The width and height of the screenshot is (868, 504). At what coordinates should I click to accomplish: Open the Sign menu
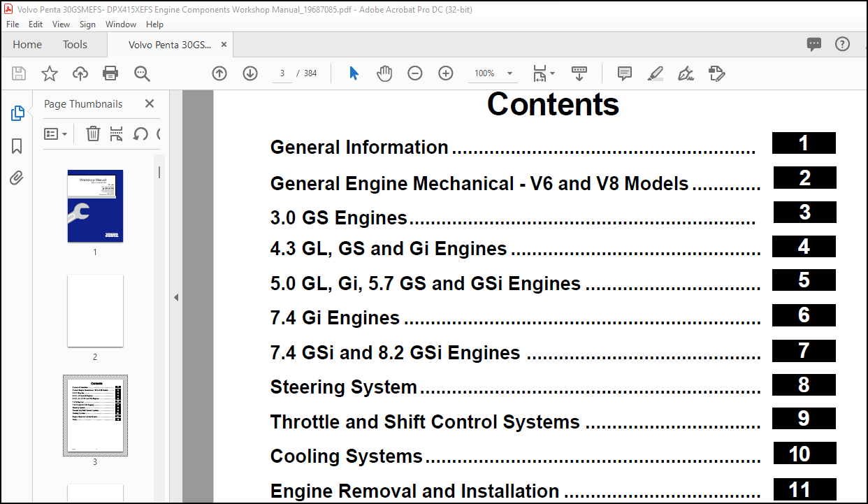click(x=87, y=24)
